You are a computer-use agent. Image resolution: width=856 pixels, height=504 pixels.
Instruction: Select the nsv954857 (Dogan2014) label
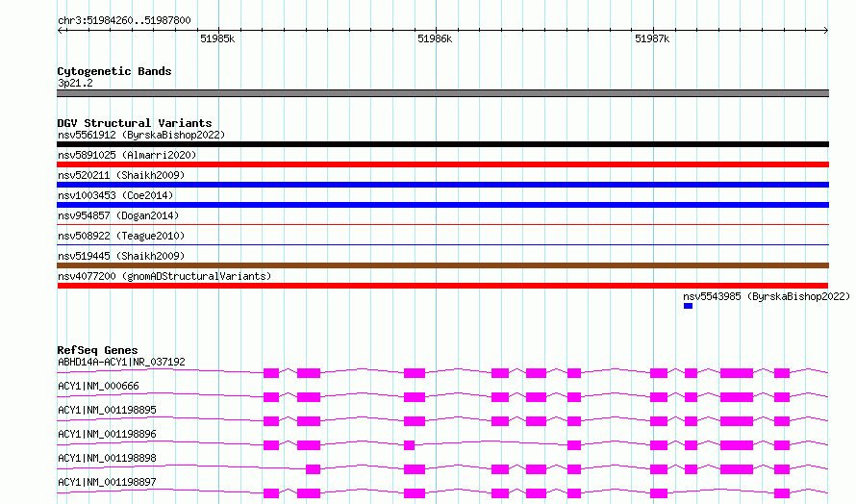[118, 215]
